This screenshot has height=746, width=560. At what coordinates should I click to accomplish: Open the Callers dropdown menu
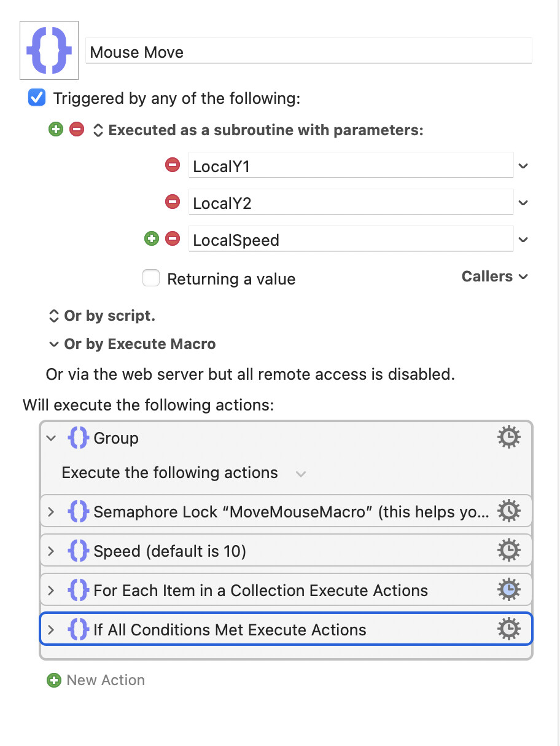point(495,277)
